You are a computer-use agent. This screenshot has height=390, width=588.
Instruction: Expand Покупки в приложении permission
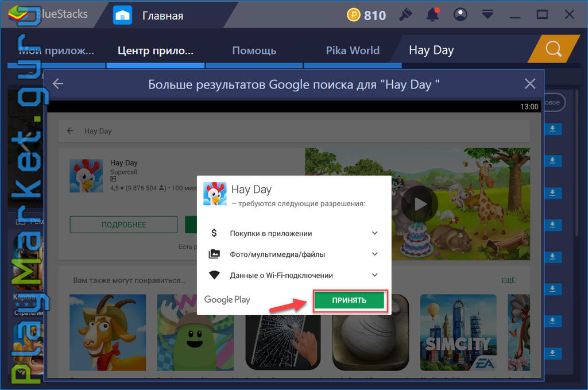374,233
